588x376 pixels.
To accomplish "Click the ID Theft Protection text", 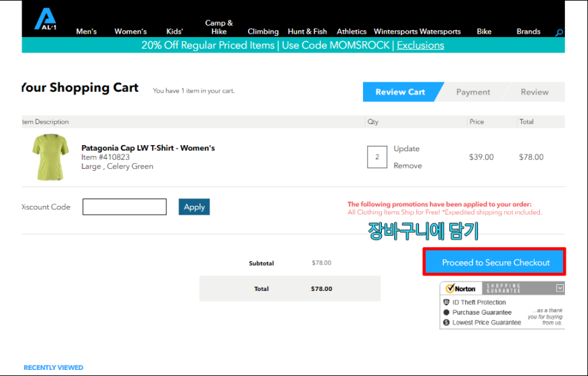I will (479, 302).
